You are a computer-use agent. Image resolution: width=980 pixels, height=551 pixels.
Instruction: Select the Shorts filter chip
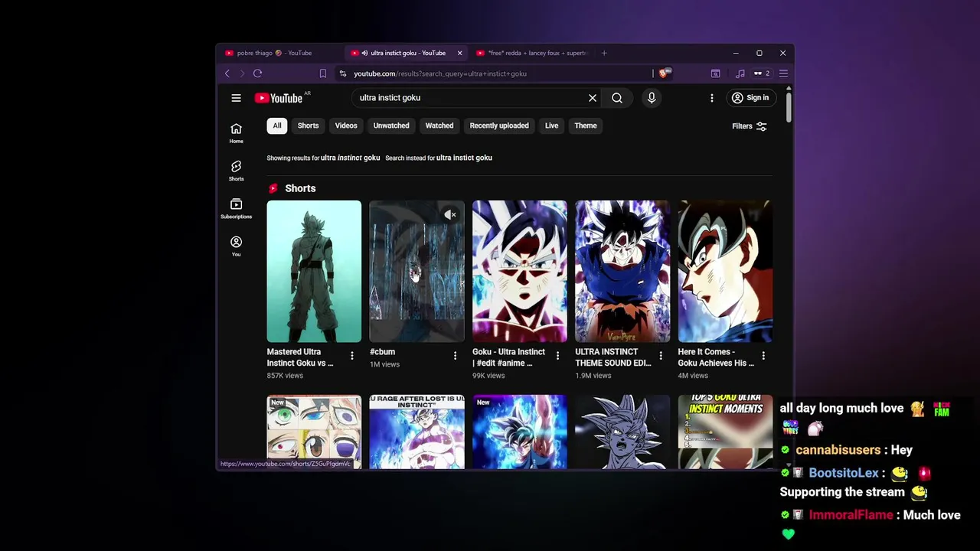click(308, 126)
